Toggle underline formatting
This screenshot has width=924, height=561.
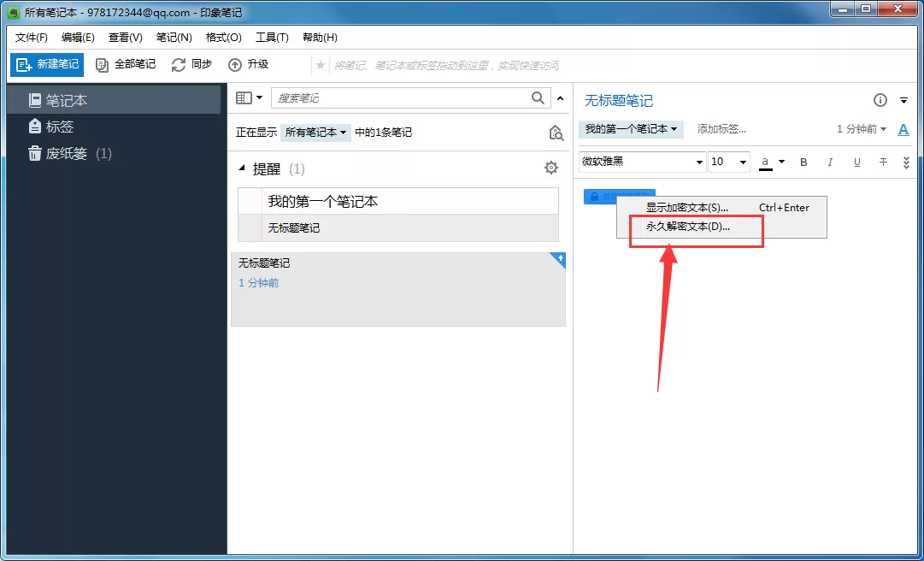pyautogui.click(x=856, y=162)
